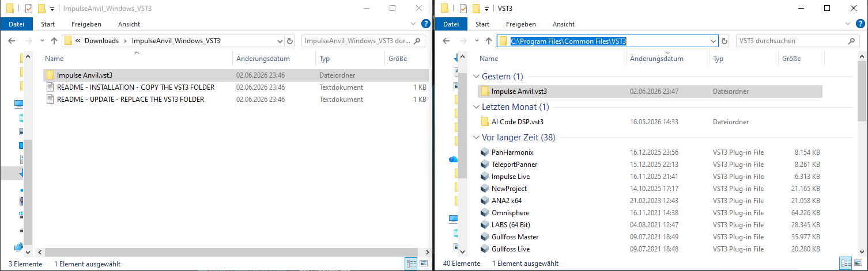Open the Start tab in VST3 window

[482, 24]
